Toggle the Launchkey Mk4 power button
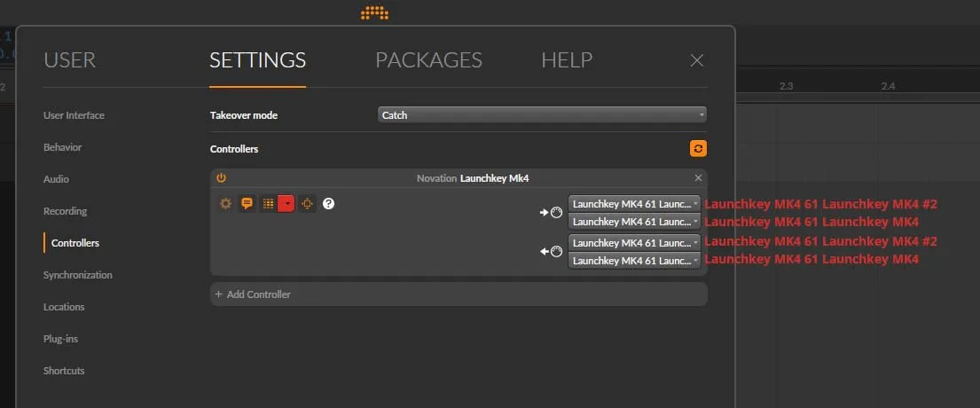 pyautogui.click(x=222, y=178)
